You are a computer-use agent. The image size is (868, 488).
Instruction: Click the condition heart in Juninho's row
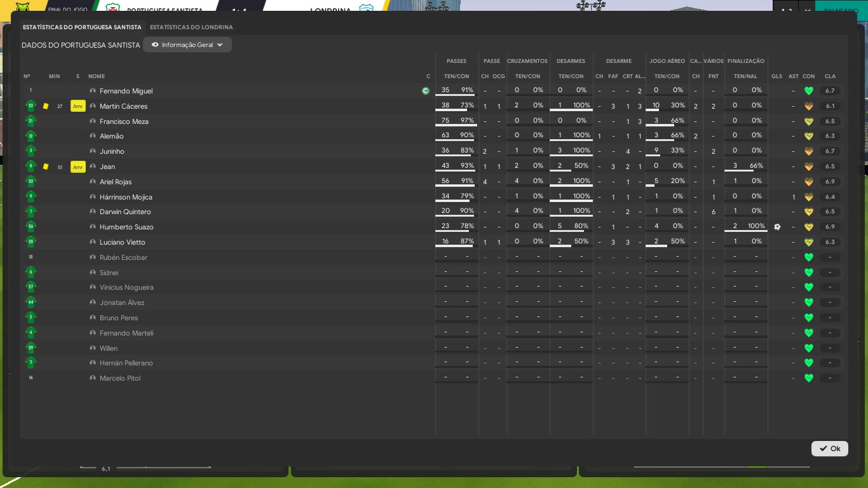809,151
